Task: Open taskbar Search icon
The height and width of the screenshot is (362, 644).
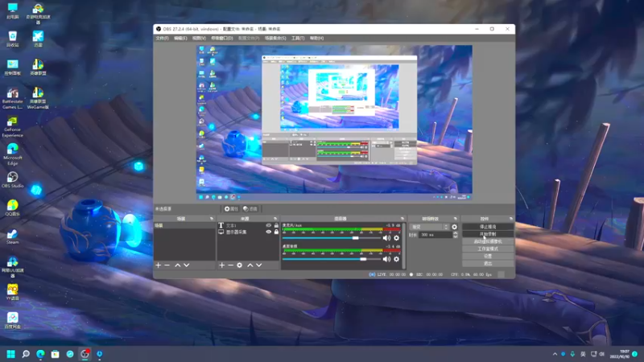Action: coord(26,354)
